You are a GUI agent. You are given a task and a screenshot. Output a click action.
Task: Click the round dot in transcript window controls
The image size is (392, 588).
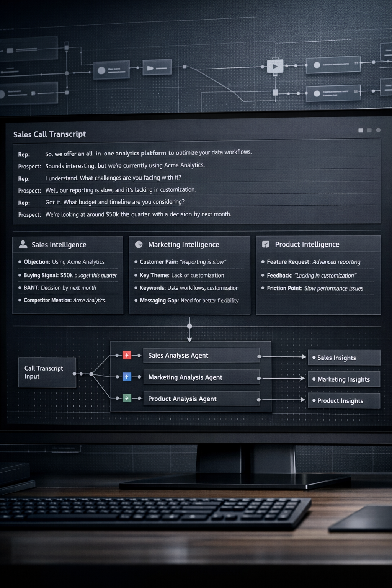378,130
